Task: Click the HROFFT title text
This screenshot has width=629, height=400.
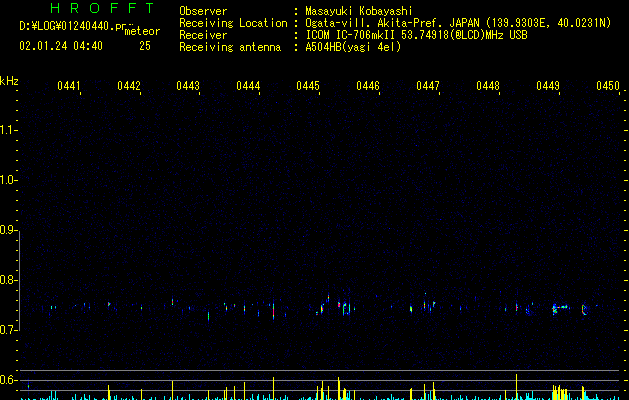Action: click(103, 8)
